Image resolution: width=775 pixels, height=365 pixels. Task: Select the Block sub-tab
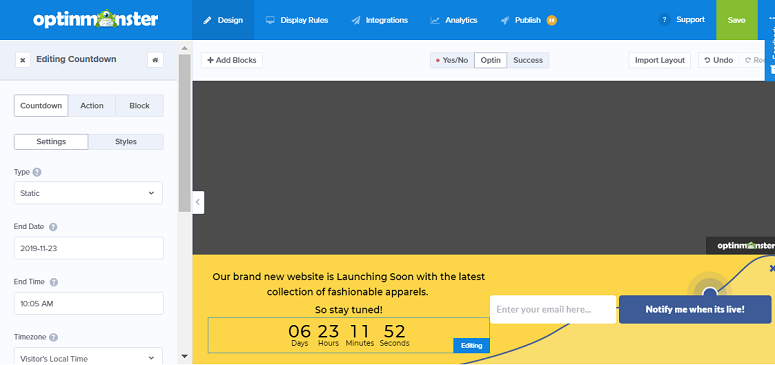coord(139,105)
